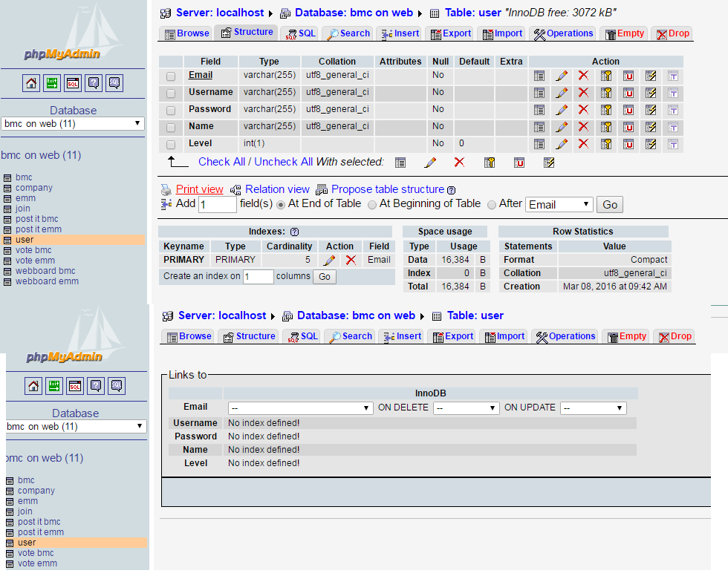Click the edit pencil for Email field
Image resolution: width=728 pixels, height=576 pixels.
click(562, 75)
